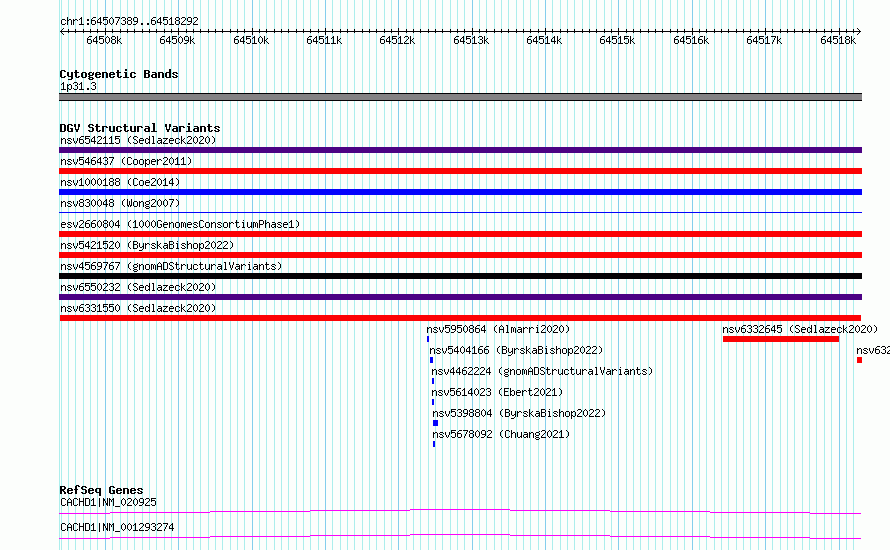Screen dimensions: 890x550
Task: Click the nsv6542115 (Sedlazeck2020) variant label
Action: [138, 140]
